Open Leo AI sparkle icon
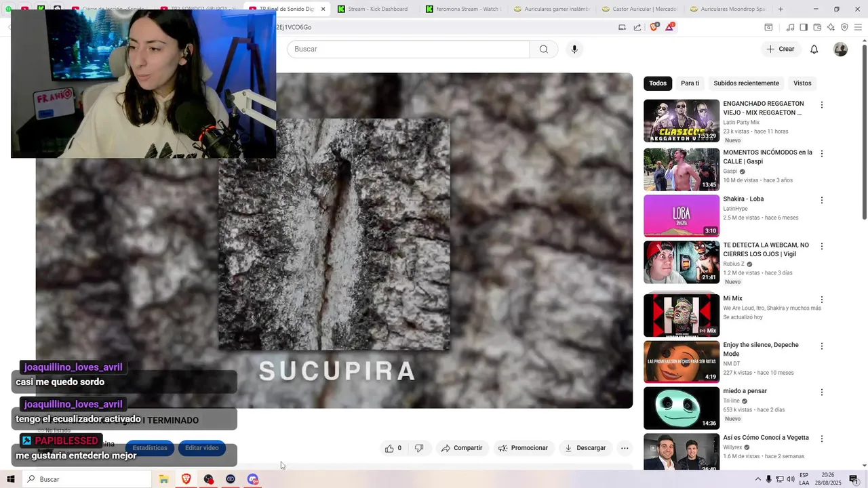This screenshot has width=868, height=488. tap(831, 27)
